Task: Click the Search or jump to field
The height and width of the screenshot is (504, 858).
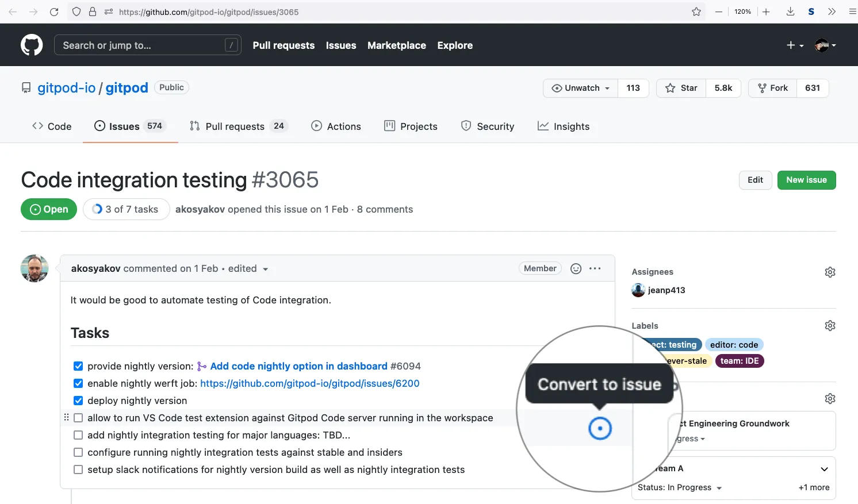Action: (147, 45)
